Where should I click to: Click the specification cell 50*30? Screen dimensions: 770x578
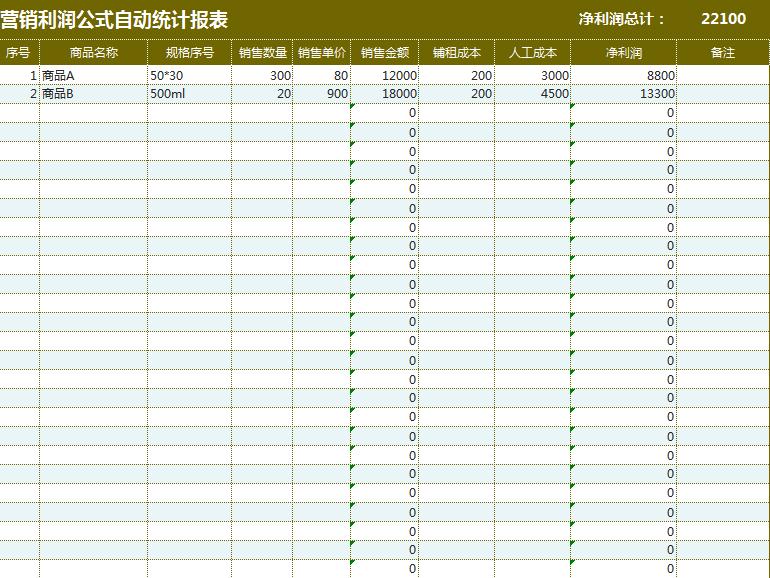click(x=189, y=75)
